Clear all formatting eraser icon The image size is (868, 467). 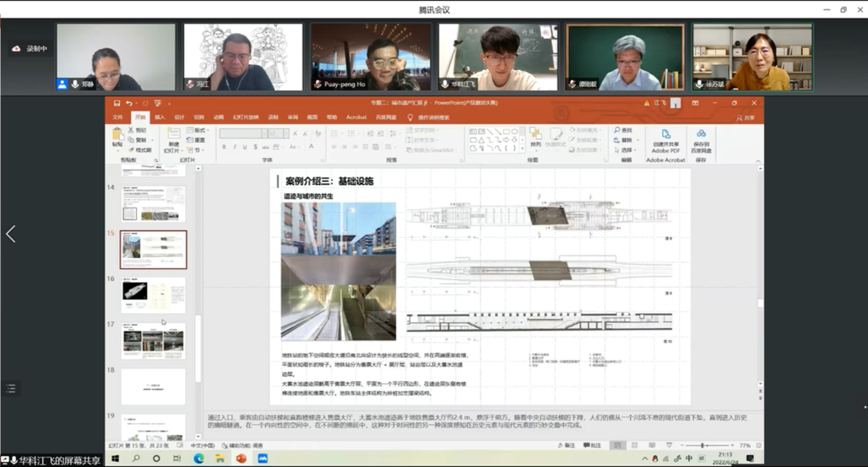[317, 133]
